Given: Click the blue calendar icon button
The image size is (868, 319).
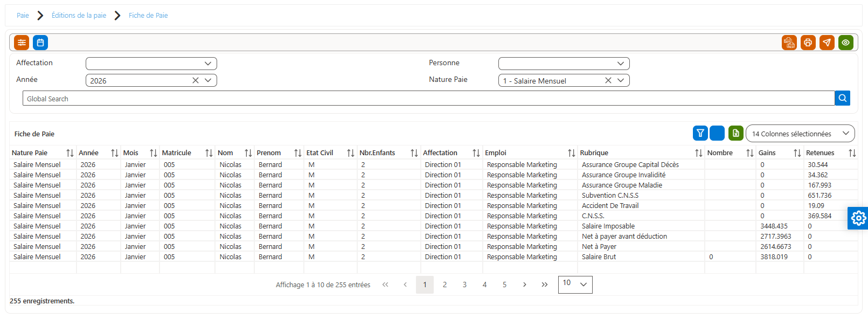Looking at the screenshot, I should click(40, 43).
